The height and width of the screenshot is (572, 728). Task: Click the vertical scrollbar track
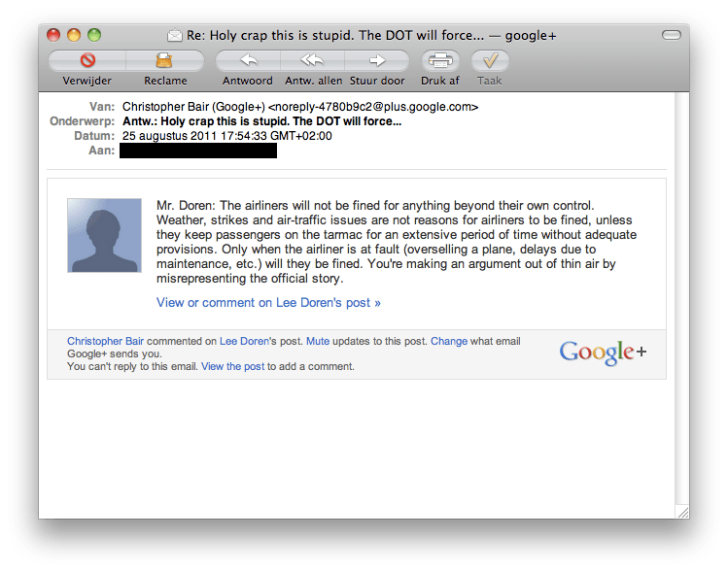tap(682, 297)
